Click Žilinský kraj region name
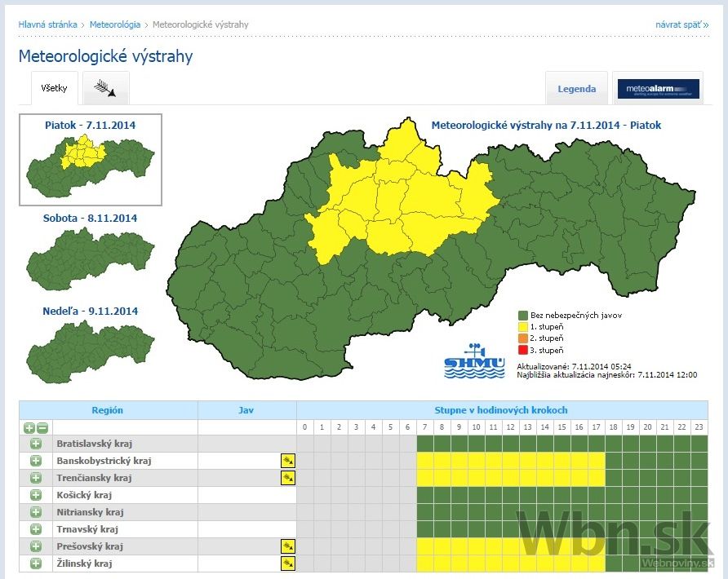The height and width of the screenshot is (579, 728). click(84, 564)
